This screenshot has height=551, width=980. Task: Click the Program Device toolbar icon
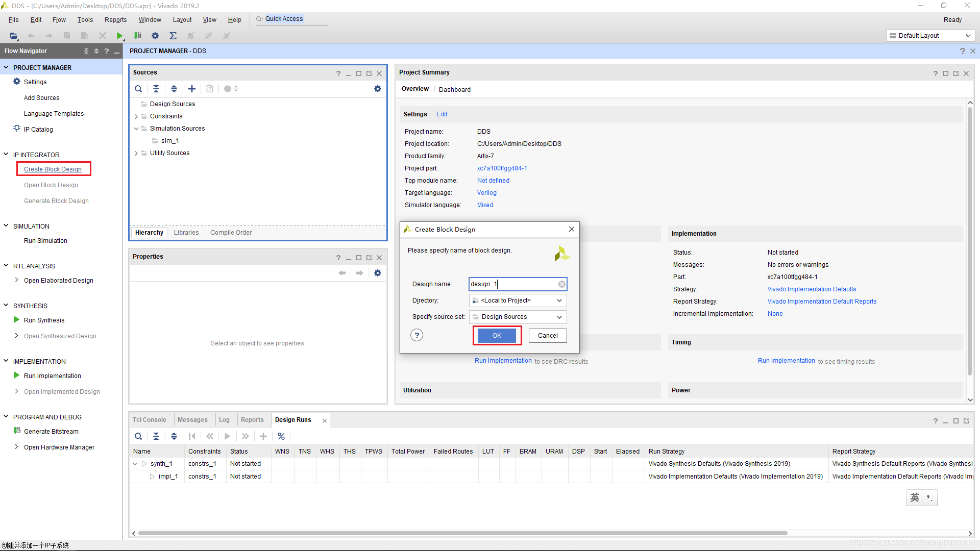click(x=137, y=36)
